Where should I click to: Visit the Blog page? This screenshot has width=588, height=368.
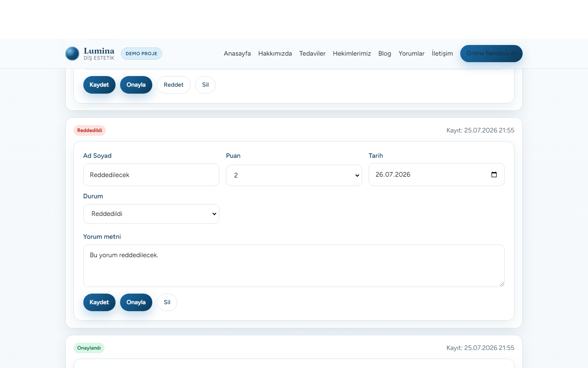click(385, 54)
